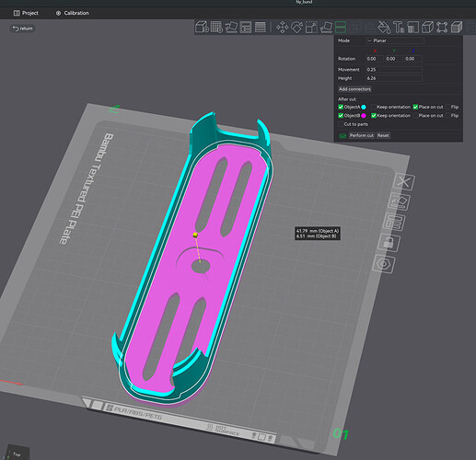
Task: Select the Rotate tool in the toolbar
Action: [296, 28]
